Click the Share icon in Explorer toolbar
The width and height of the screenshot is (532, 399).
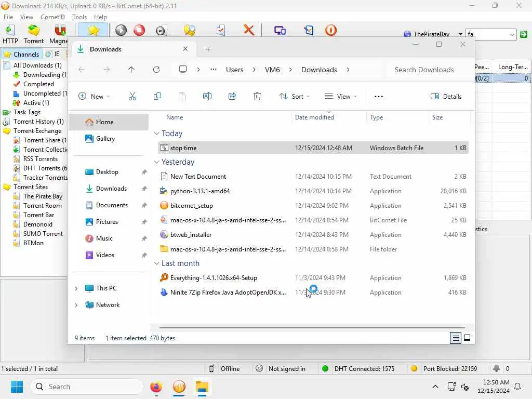click(232, 96)
